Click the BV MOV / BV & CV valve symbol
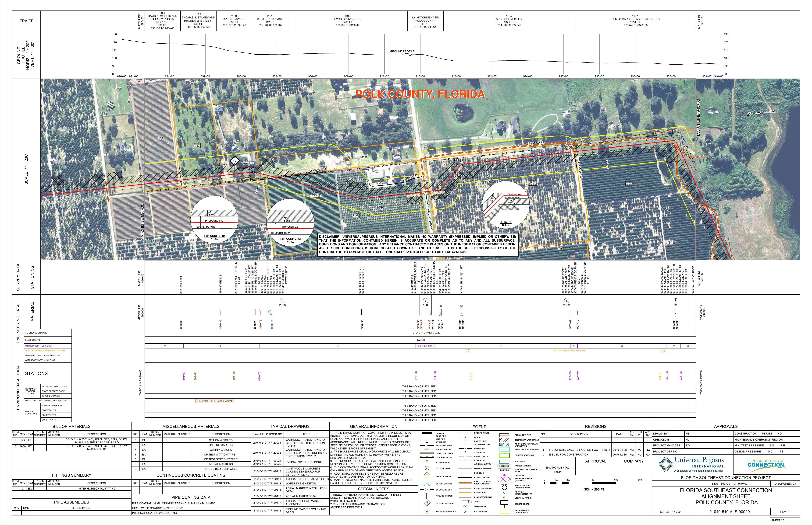The height and width of the screenshot is (525, 812). [427, 490]
